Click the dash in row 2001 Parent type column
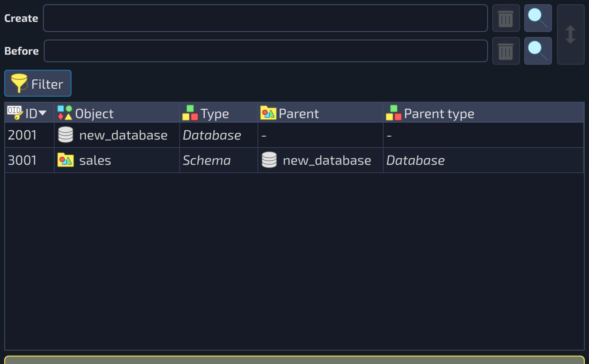Image resolution: width=589 pixels, height=364 pixels. [x=389, y=136]
